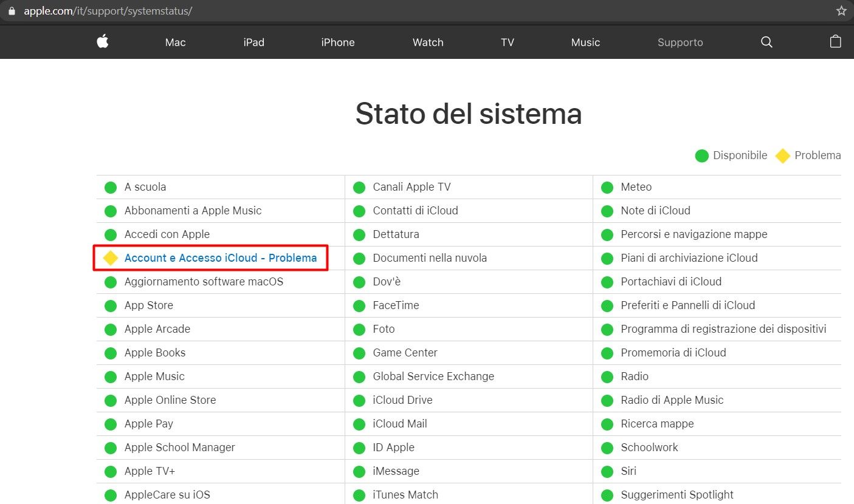
Task: Click green status dot beside Game Center
Action: [359, 353]
